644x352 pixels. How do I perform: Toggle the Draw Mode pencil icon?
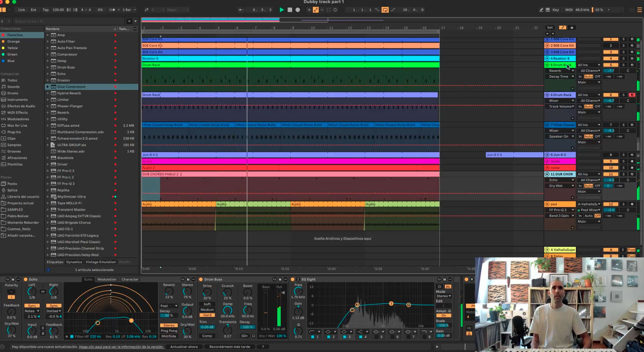[x=541, y=10]
